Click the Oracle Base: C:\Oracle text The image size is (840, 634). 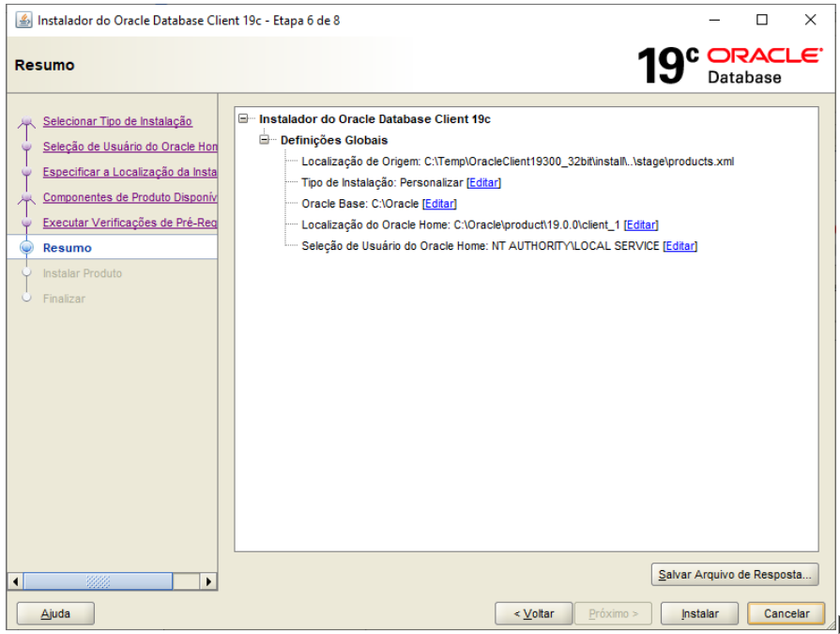(x=360, y=204)
